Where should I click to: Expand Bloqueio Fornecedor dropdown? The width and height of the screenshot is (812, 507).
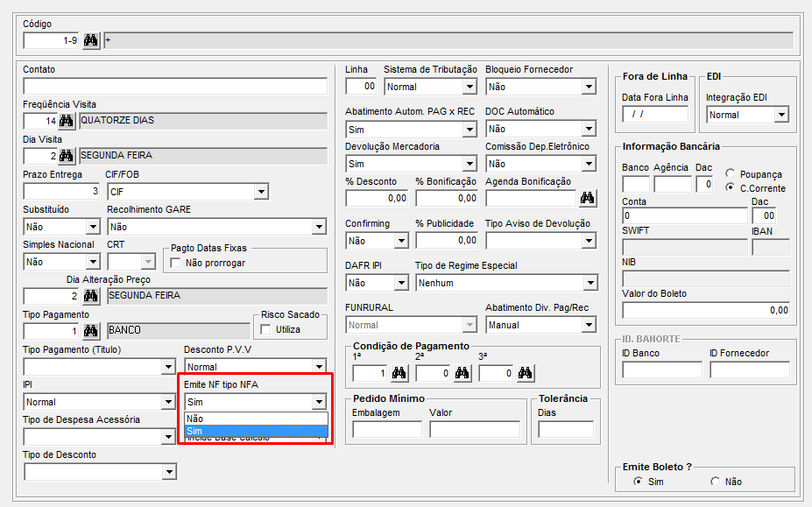tap(589, 87)
